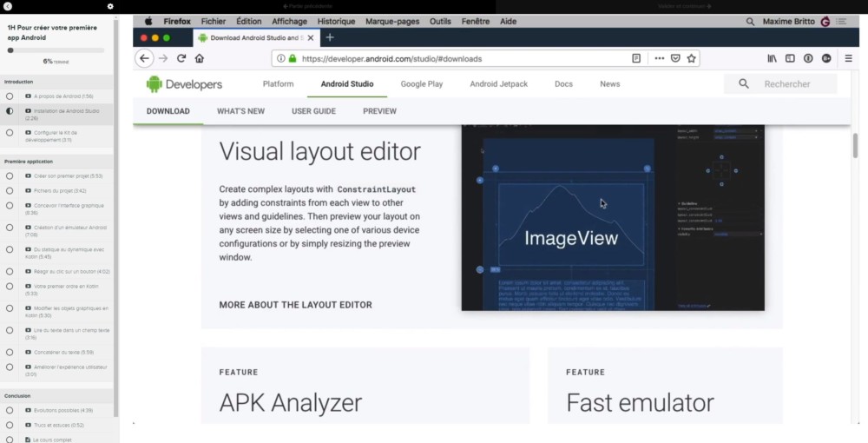Viewport: 868px width, 443px height.
Task: Mark 'Concaténer du texte' circle
Action: tap(10, 352)
